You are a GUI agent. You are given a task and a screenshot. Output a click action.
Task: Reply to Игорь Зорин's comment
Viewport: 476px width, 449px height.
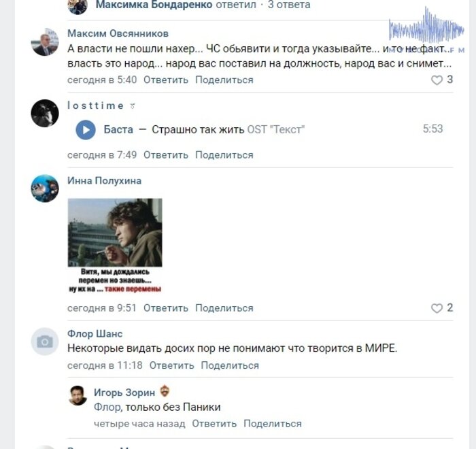pos(214,423)
